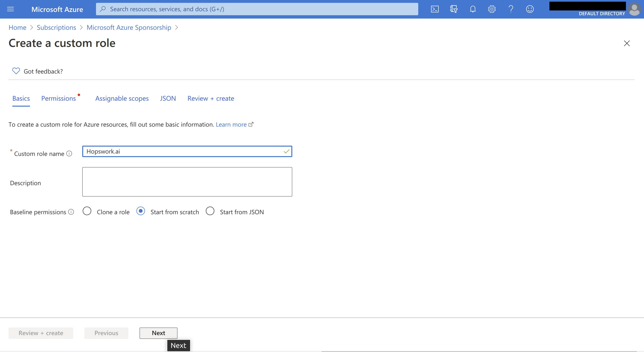Viewport: 644px width, 352px height.
Task: Select Clone a role option
Action: 87,211
